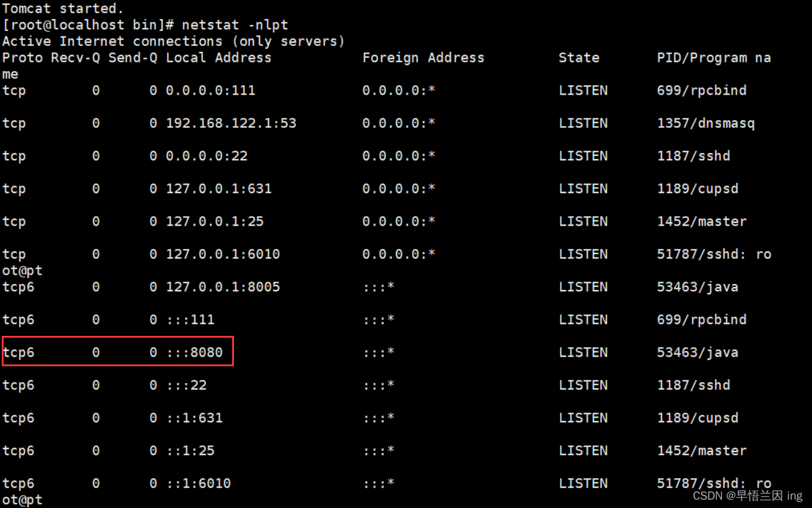Select local address 127.0.0.1:6010
Screen dimensions: 812x508
[223, 254]
